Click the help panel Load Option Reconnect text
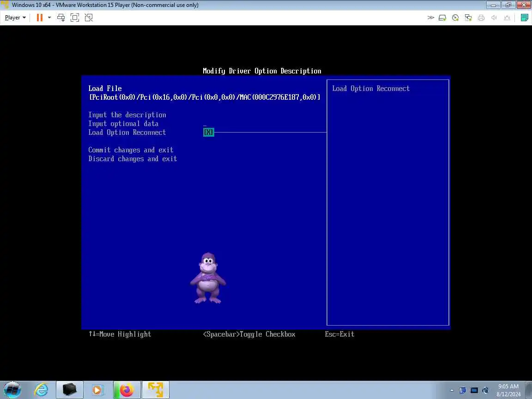The image size is (532, 399). pyautogui.click(x=371, y=89)
